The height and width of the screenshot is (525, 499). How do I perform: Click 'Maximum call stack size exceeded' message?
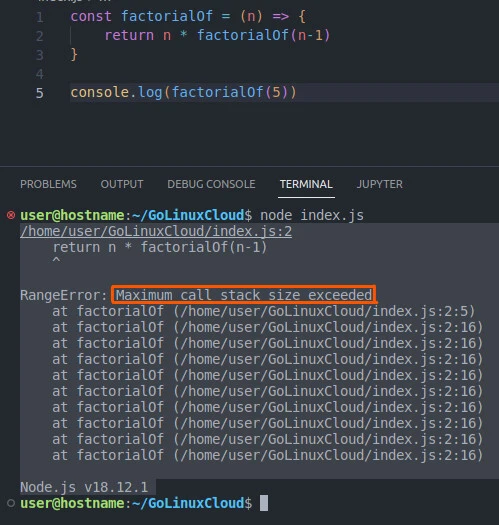pos(243,295)
